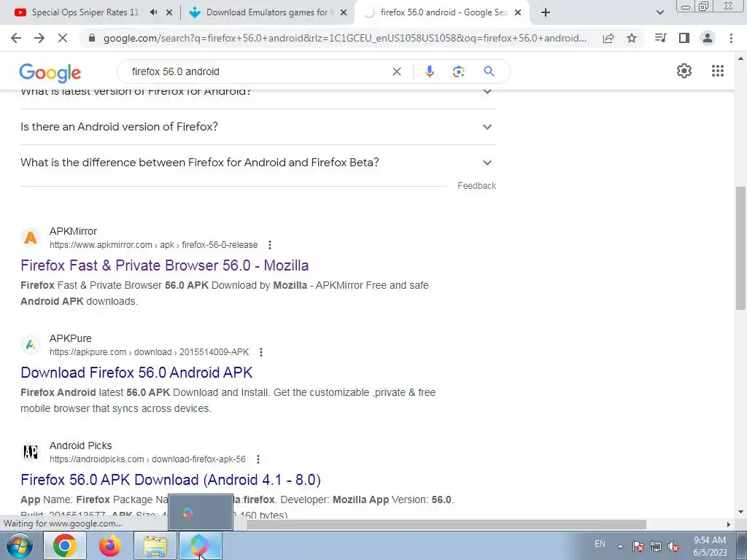Open Windows Start menu
Viewport: 747px width, 560px height.
click(20, 545)
